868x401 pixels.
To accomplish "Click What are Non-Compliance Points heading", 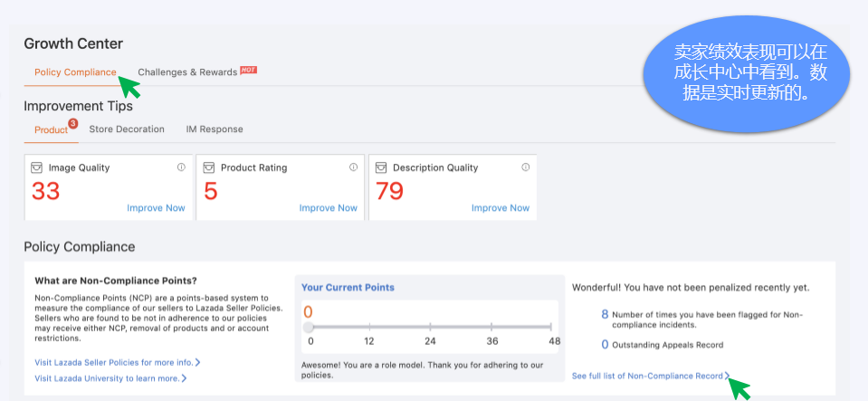I will coord(116,281).
